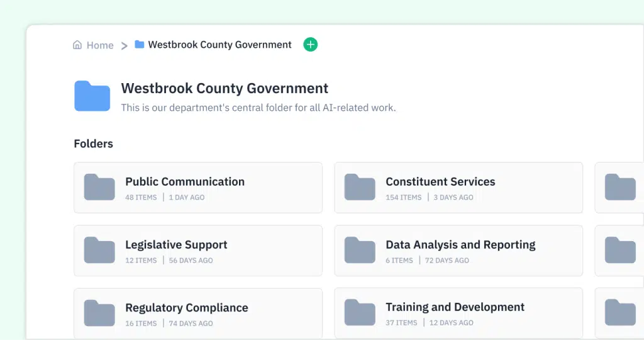This screenshot has width=644, height=340.
Task: Click Public Communication folder icon
Action: [99, 187]
